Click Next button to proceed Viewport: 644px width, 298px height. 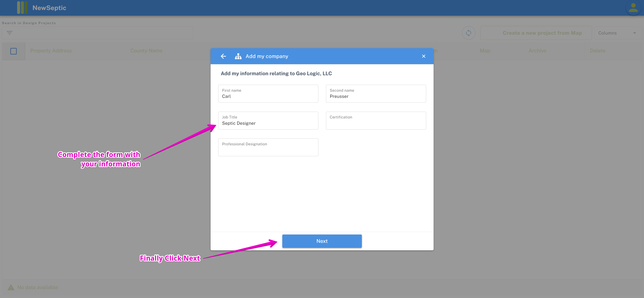tap(322, 241)
